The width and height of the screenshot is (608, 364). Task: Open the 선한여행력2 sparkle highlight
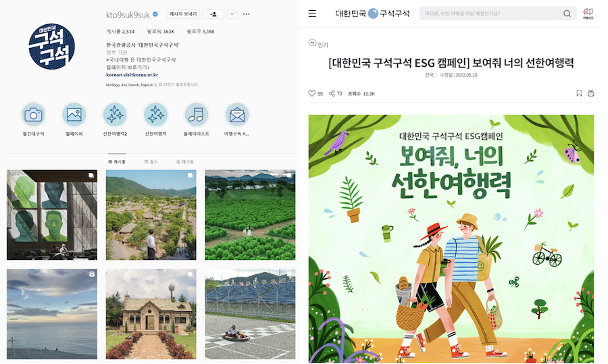point(115,115)
